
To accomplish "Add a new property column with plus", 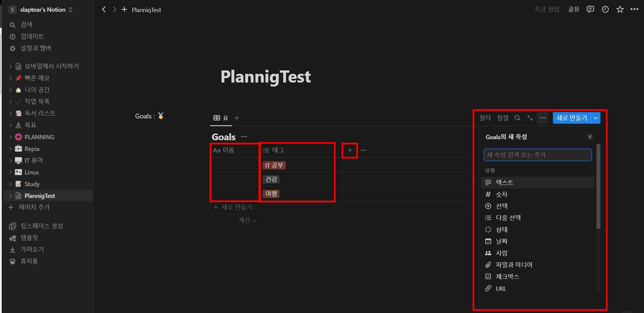I will [x=350, y=150].
